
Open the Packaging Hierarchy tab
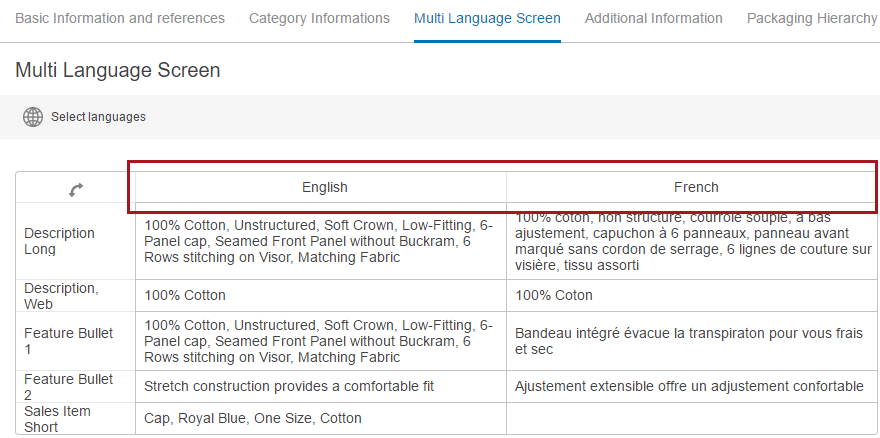(812, 19)
